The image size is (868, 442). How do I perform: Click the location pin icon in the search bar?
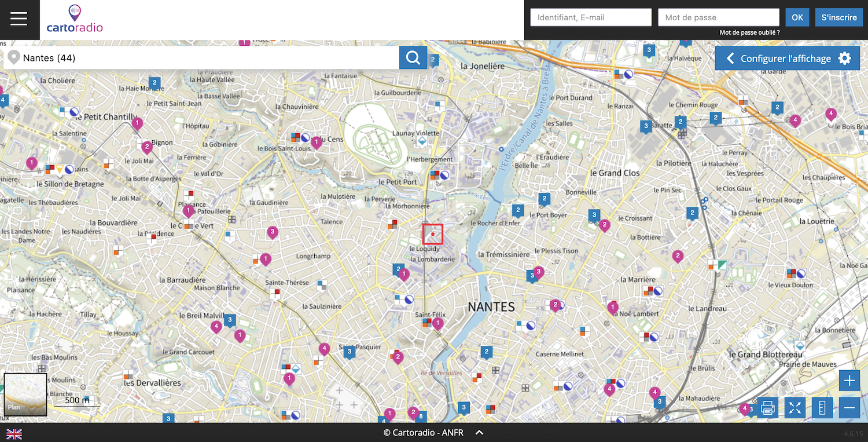[13, 58]
